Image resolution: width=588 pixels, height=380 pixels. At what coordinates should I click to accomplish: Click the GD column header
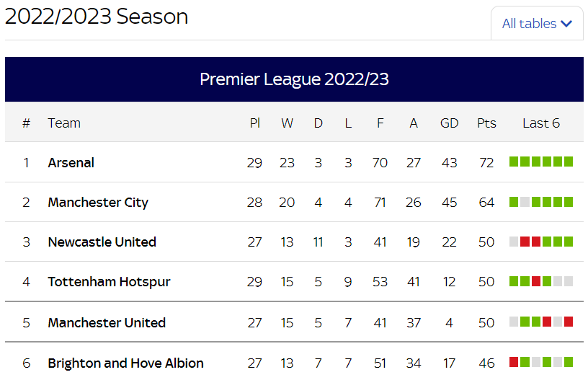click(x=449, y=123)
